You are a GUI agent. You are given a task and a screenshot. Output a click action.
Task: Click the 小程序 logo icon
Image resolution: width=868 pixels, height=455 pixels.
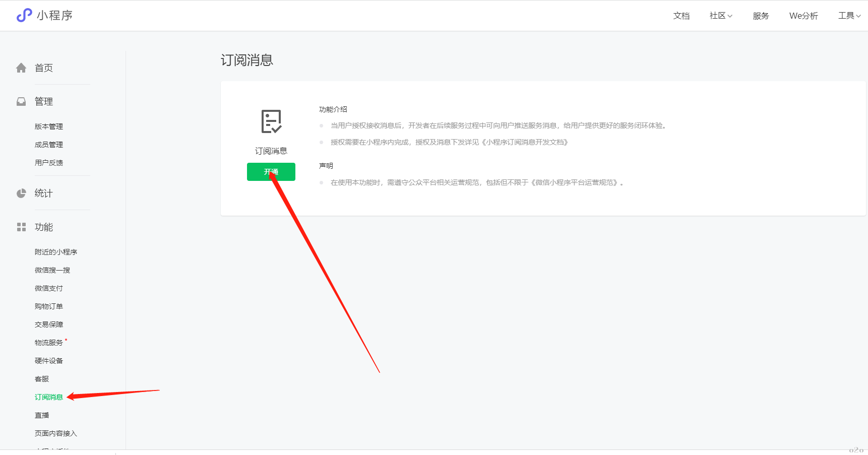click(24, 16)
